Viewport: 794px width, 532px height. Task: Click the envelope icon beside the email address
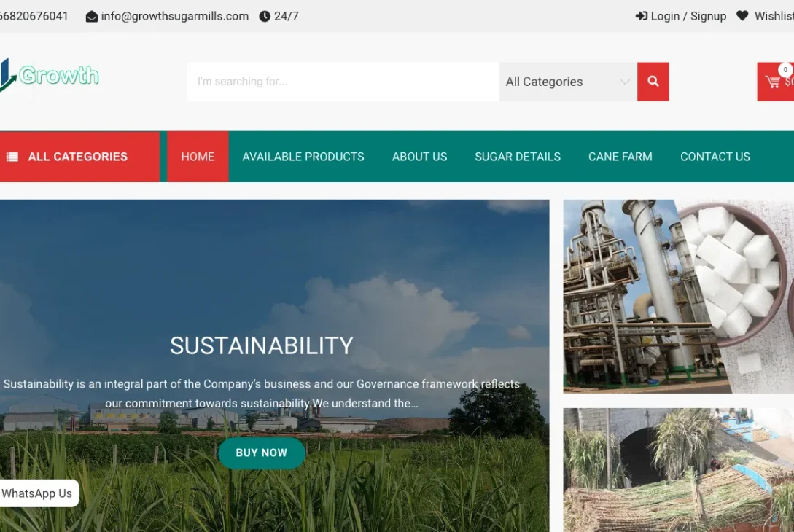[91, 15]
